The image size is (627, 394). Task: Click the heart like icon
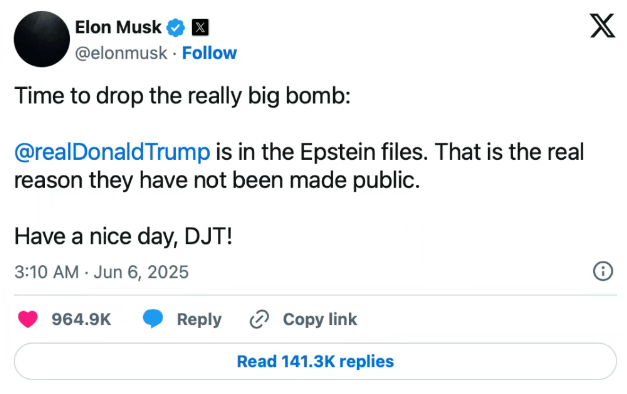28,319
